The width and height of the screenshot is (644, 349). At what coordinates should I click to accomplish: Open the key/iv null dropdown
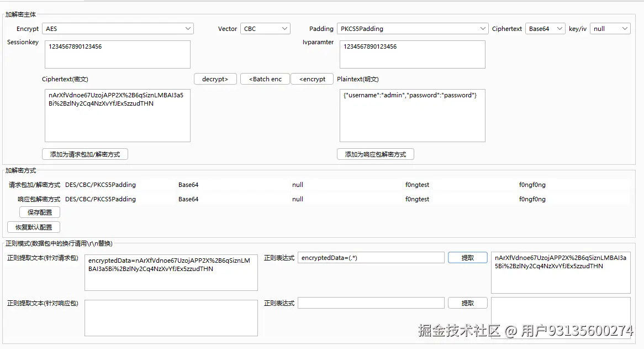(610, 28)
